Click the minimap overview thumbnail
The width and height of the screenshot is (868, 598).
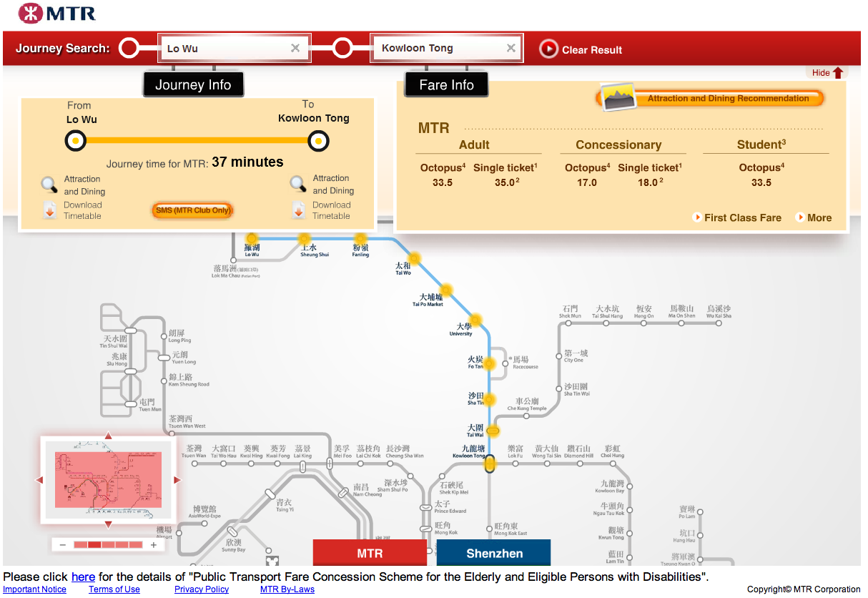108,480
